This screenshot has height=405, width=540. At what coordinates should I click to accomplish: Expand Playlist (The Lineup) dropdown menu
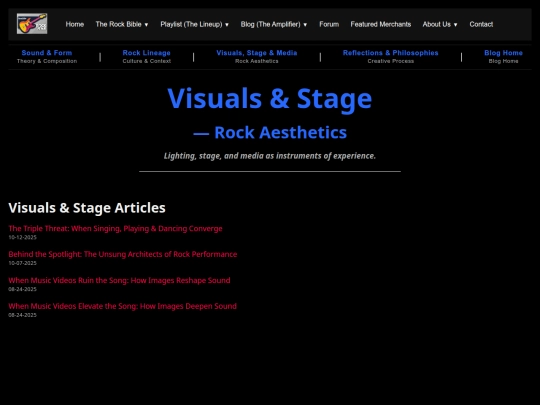coord(195,24)
